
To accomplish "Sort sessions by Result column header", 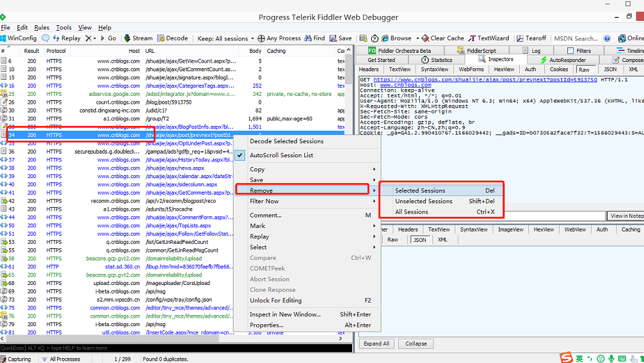I will [31, 51].
